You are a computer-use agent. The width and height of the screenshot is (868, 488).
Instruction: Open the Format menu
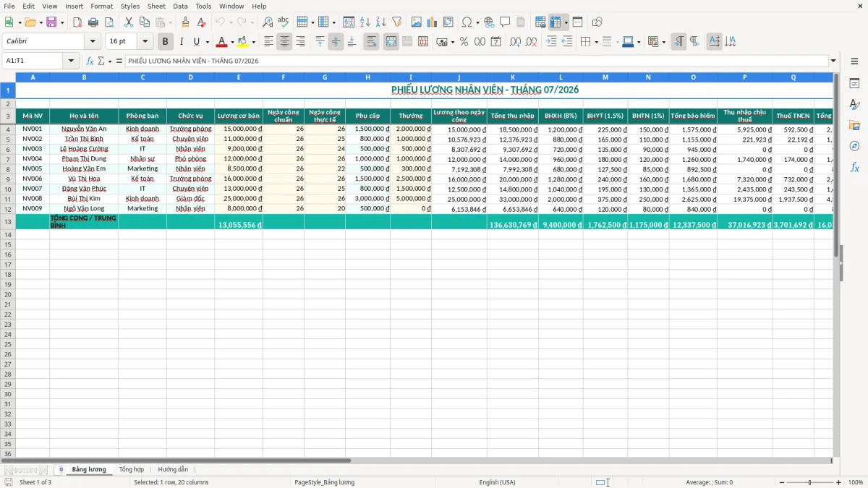101,6
